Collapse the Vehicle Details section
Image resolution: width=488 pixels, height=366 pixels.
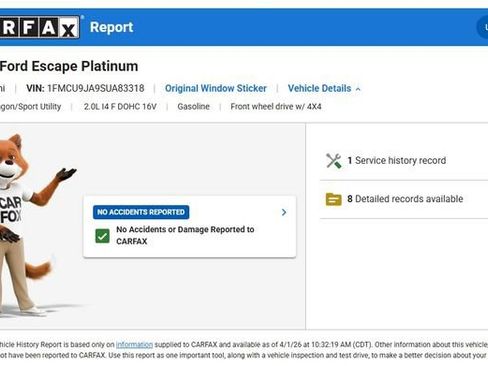click(x=324, y=88)
